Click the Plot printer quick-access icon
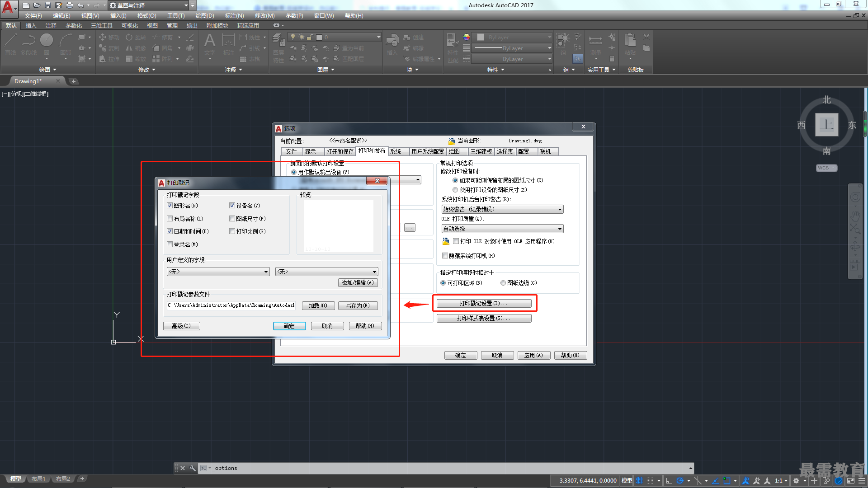This screenshot has height=488, width=868. tap(69, 5)
